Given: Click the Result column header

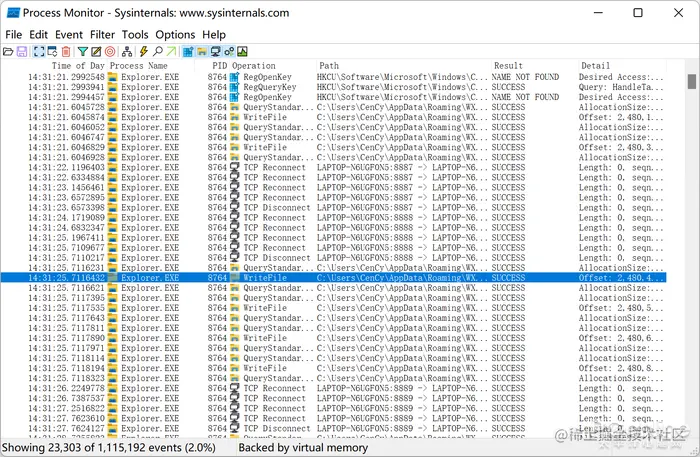Looking at the screenshot, I should [508, 66].
